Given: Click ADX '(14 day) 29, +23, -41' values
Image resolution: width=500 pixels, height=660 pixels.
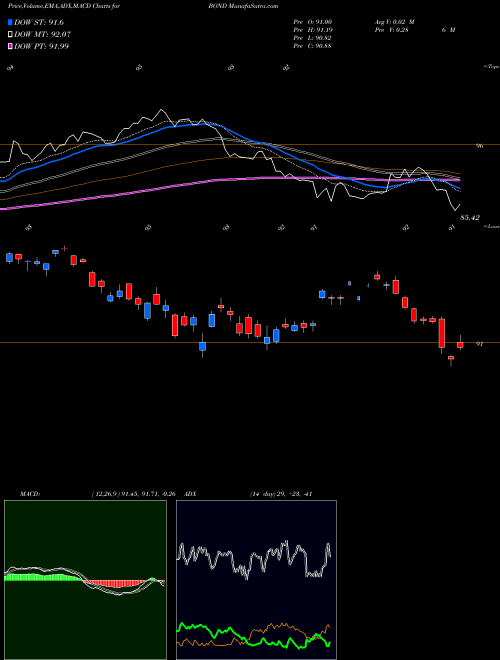Looking at the screenshot, I should click(x=280, y=494).
